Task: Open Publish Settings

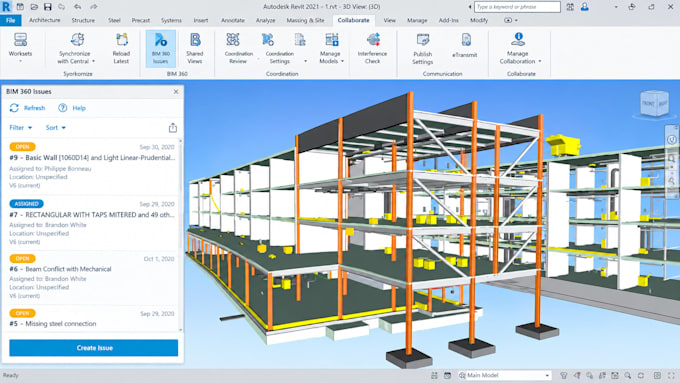Action: [x=423, y=48]
